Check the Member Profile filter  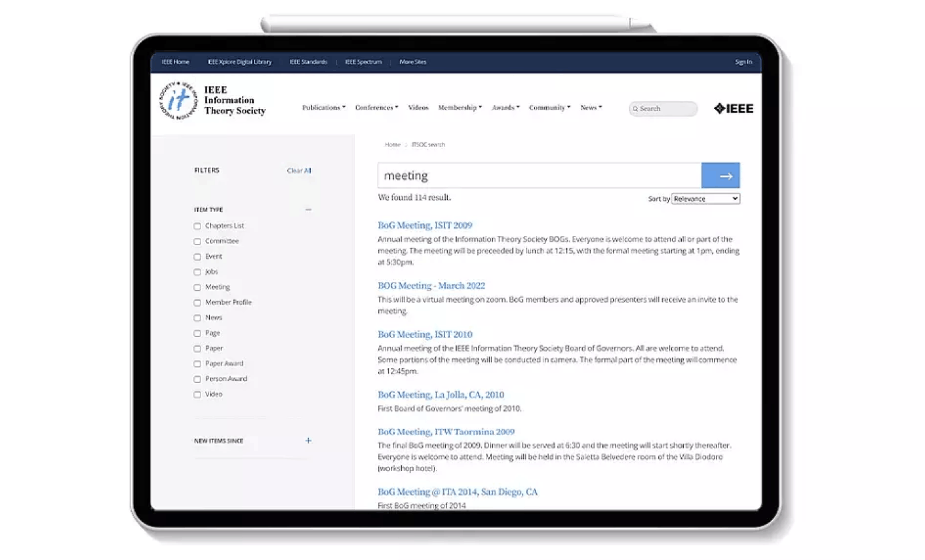click(197, 303)
